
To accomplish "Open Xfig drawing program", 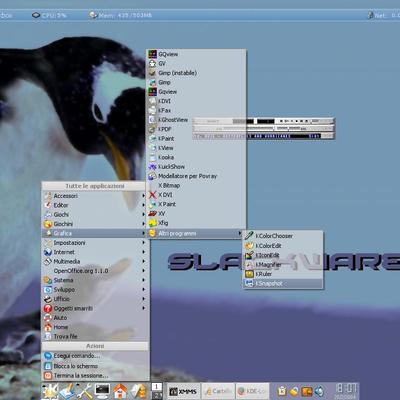I will pos(196,223).
